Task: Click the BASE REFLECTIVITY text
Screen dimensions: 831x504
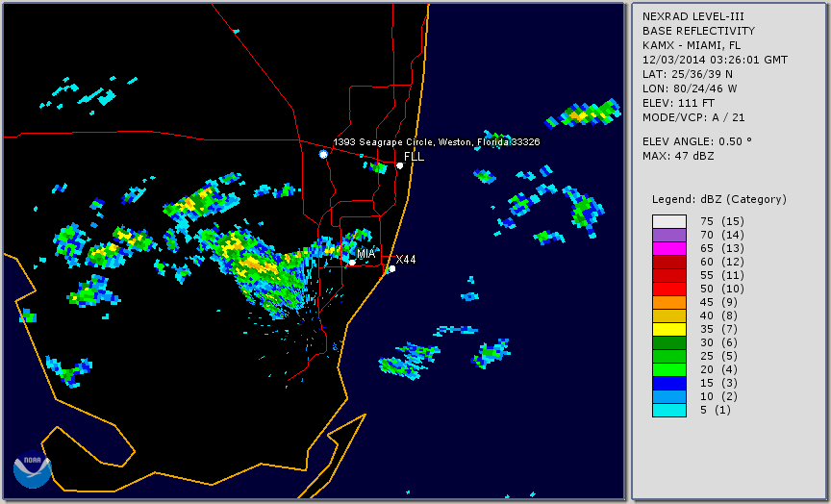Action: (698, 31)
